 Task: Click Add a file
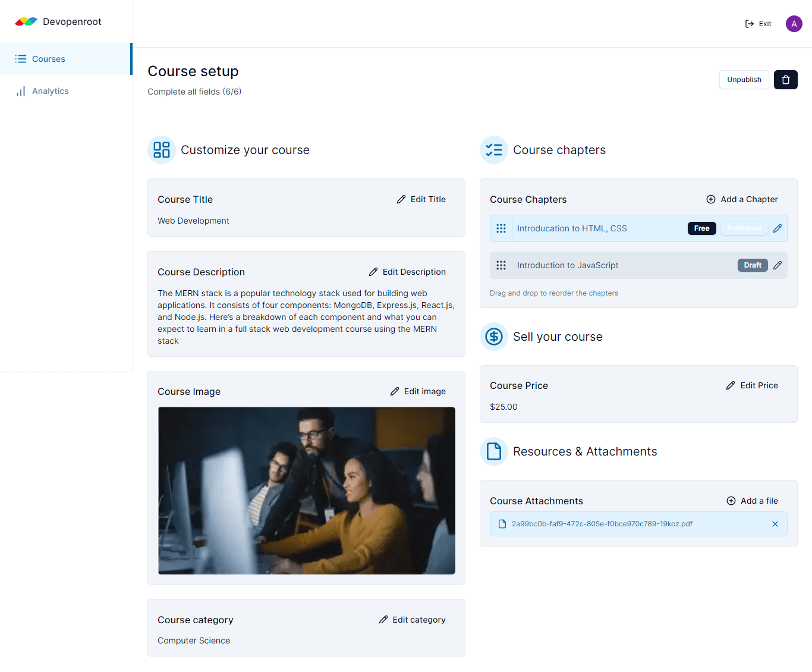752,501
